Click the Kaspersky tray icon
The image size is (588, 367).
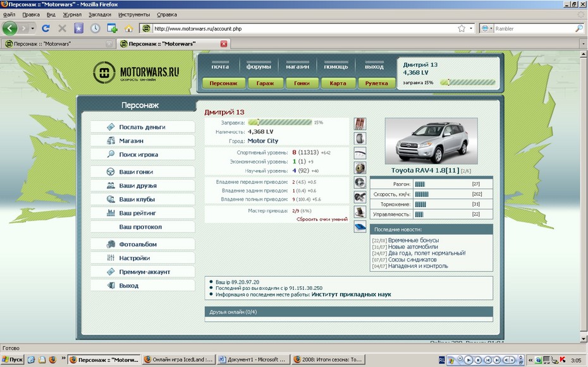coord(563,359)
